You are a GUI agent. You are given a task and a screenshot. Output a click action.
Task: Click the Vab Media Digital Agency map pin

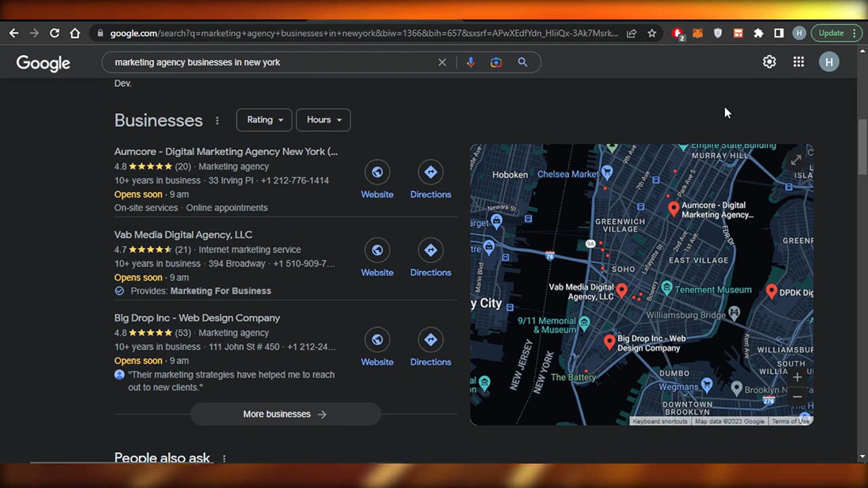(622, 291)
